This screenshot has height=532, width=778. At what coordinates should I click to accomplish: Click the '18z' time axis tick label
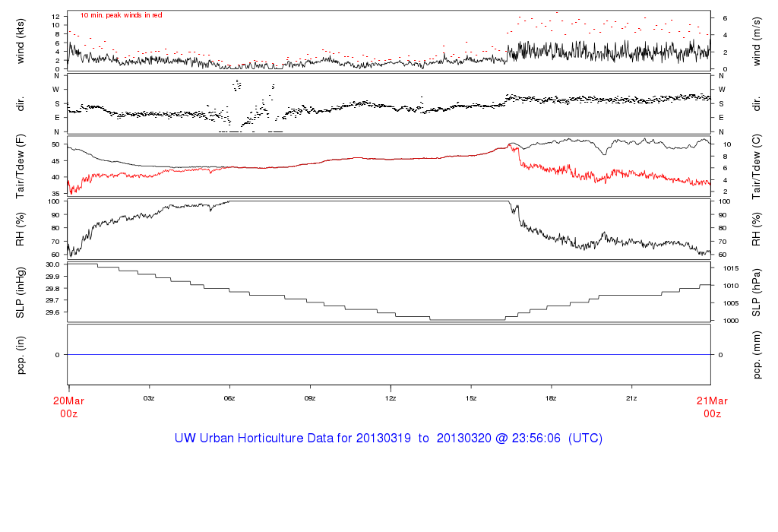click(551, 398)
